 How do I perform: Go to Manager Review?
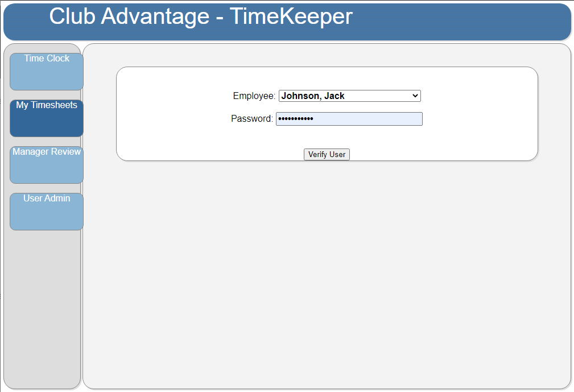coord(47,165)
